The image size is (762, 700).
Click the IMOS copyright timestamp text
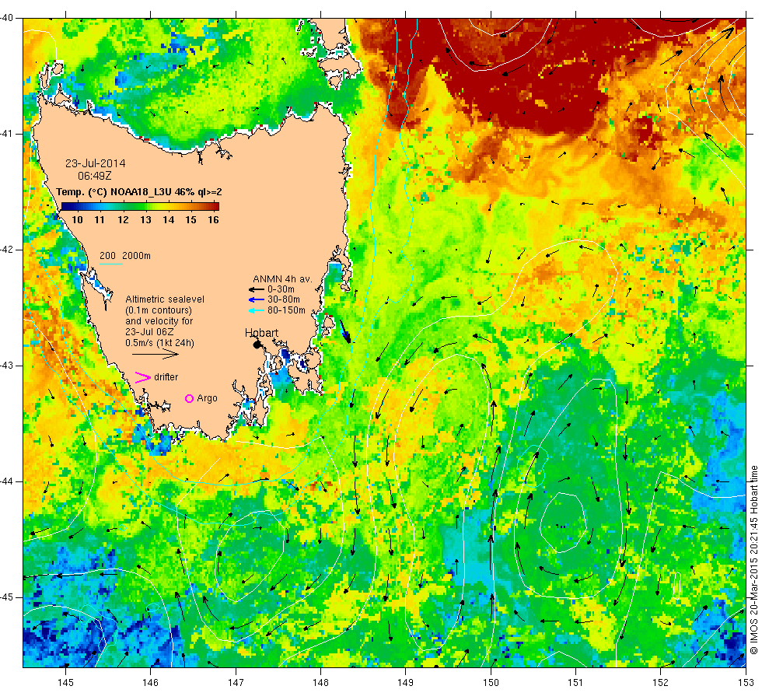point(753,559)
